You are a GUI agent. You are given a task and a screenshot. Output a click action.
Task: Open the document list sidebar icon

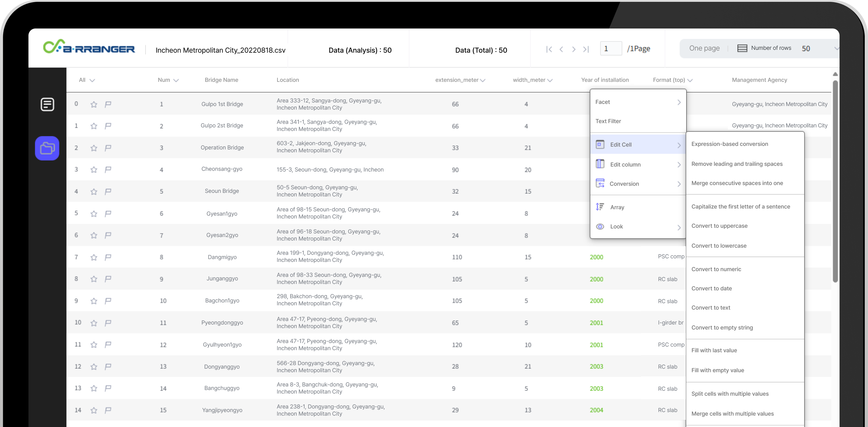click(x=47, y=104)
